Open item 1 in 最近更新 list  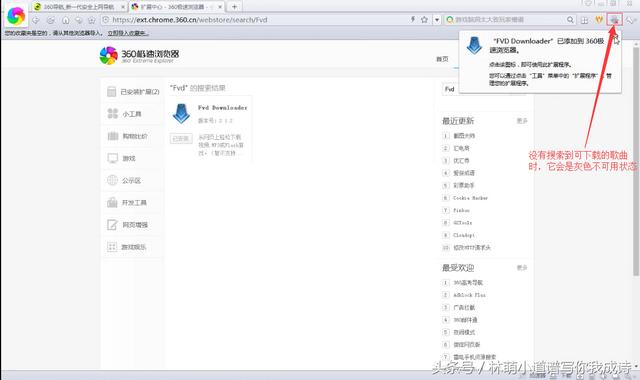464,136
